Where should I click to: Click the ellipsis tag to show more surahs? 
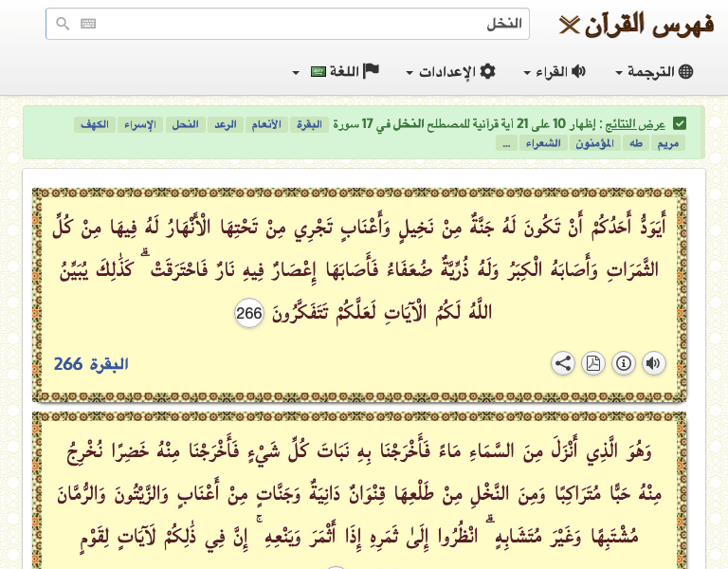point(506,143)
